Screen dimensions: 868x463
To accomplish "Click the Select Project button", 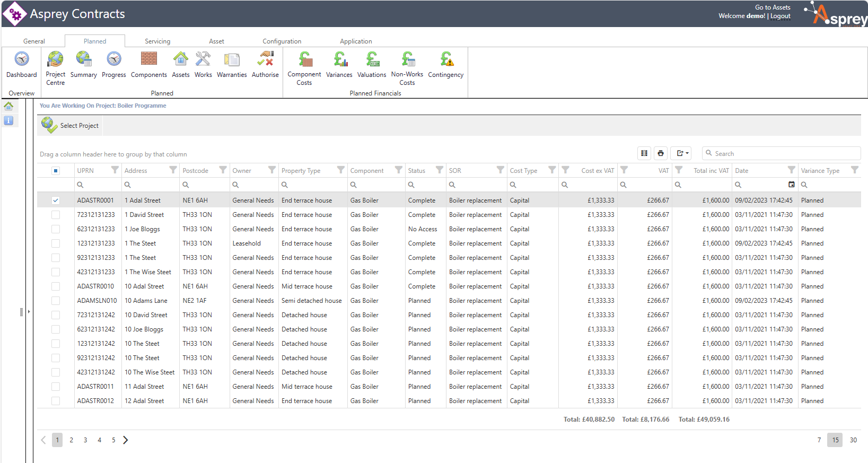I will (71, 126).
